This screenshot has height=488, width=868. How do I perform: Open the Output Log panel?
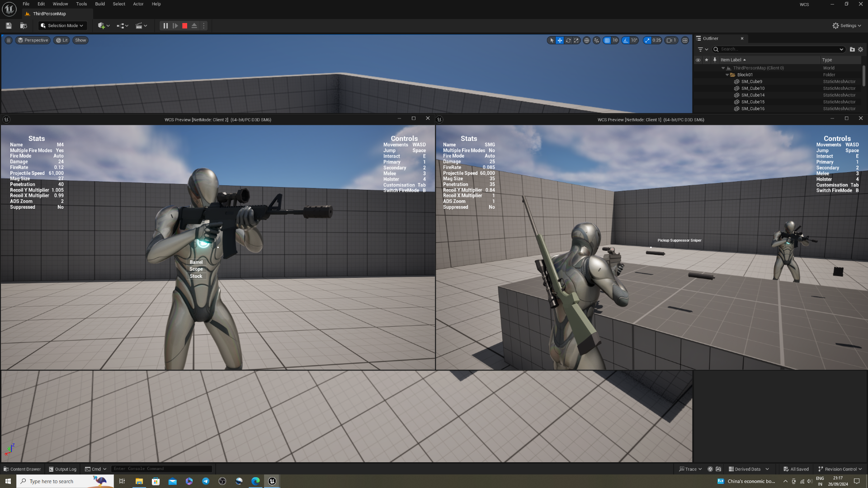(x=63, y=469)
